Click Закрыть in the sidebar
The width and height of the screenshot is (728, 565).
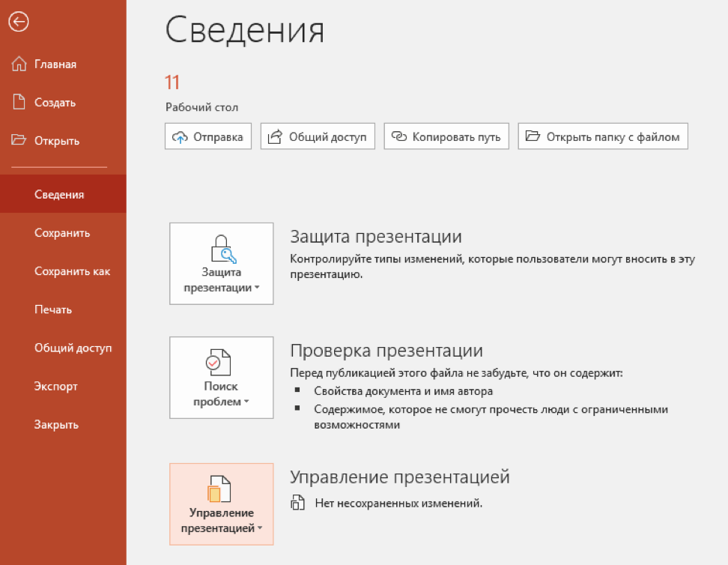(x=63, y=424)
